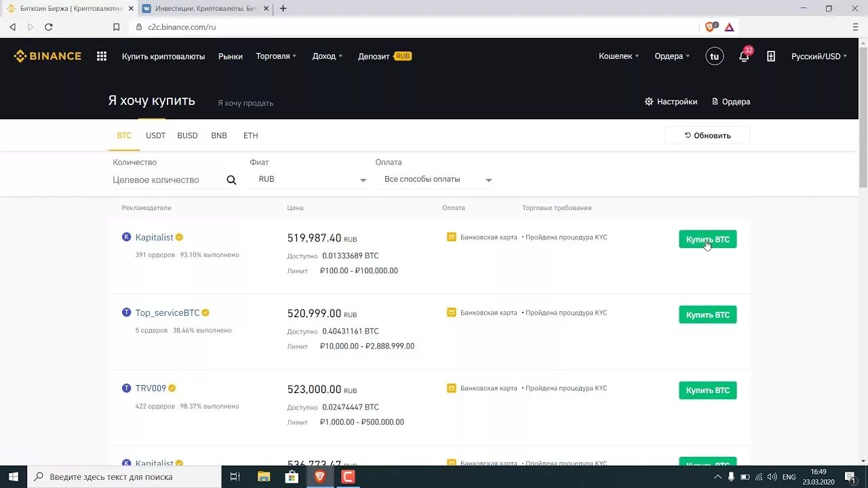Image resolution: width=868 pixels, height=488 pixels.
Task: Click the search magnifier in amount field
Action: [x=231, y=180]
